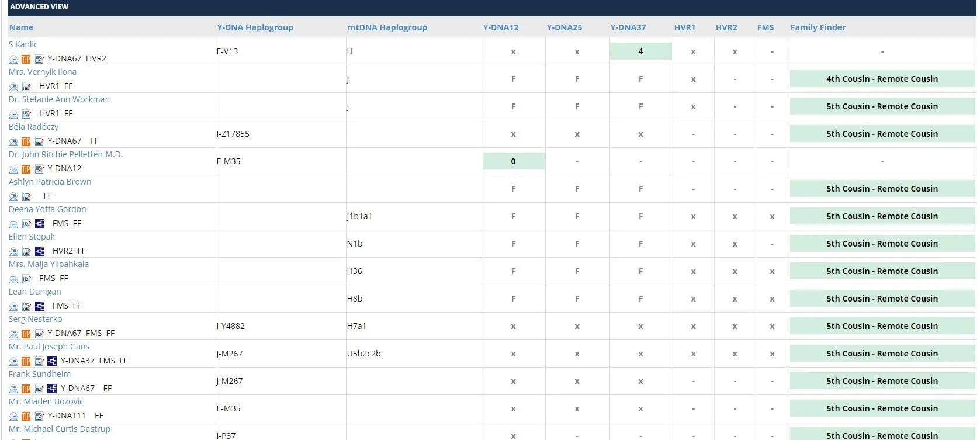
Task: Click the notes icon for Serg Nesterko
Action: pos(39,334)
